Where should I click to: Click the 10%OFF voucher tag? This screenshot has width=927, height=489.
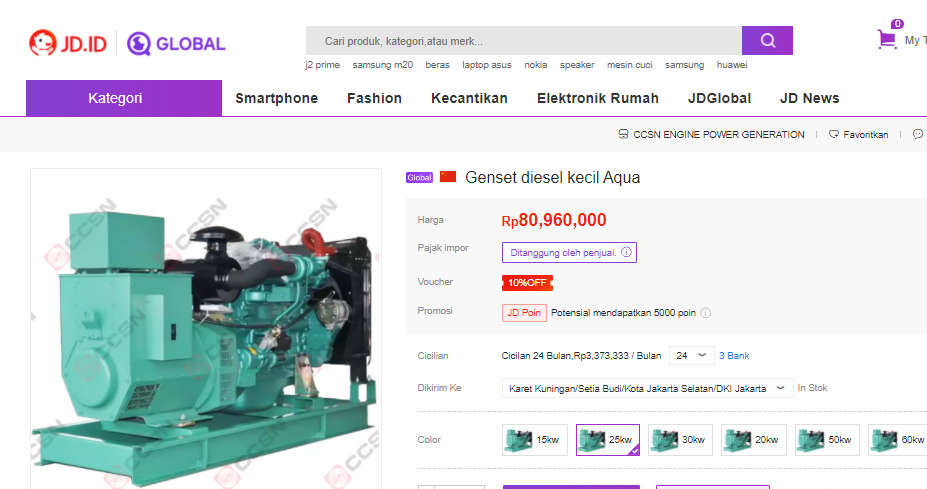pos(526,282)
